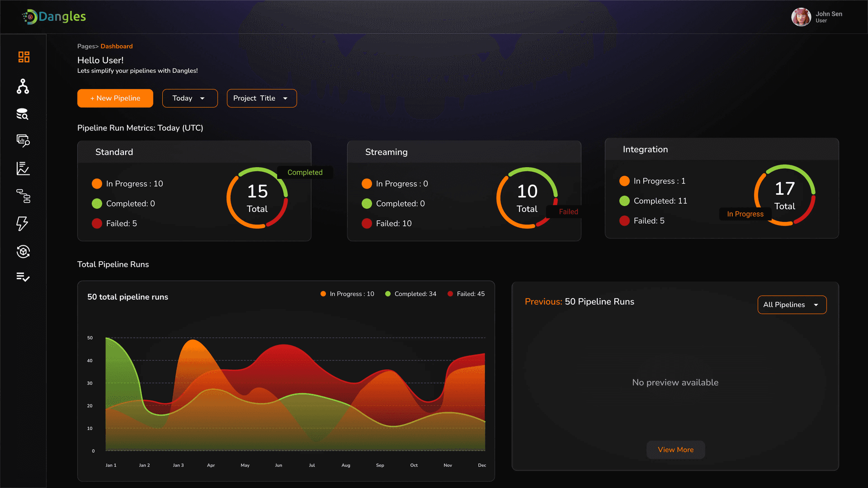Image resolution: width=868 pixels, height=488 pixels.
Task: Click the monitor analytics search sidebar icon
Action: [x=23, y=141]
